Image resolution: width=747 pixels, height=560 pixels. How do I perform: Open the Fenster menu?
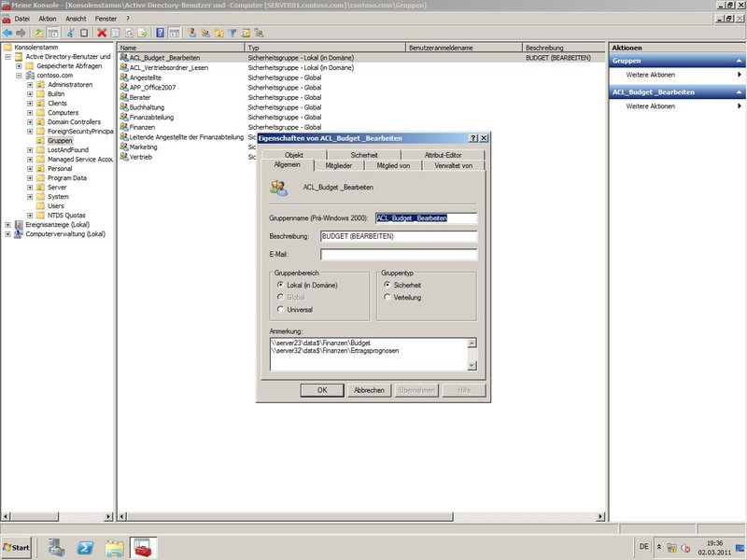(106, 19)
